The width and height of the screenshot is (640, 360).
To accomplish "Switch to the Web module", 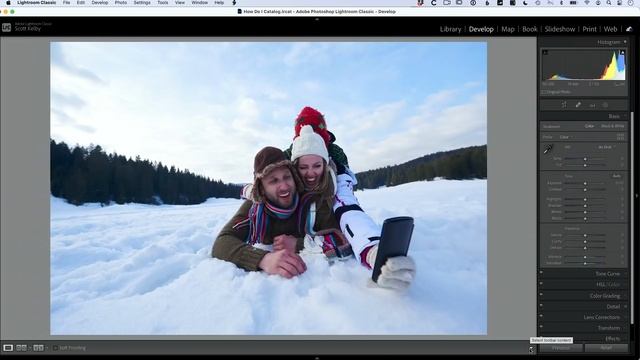I will pos(610,29).
